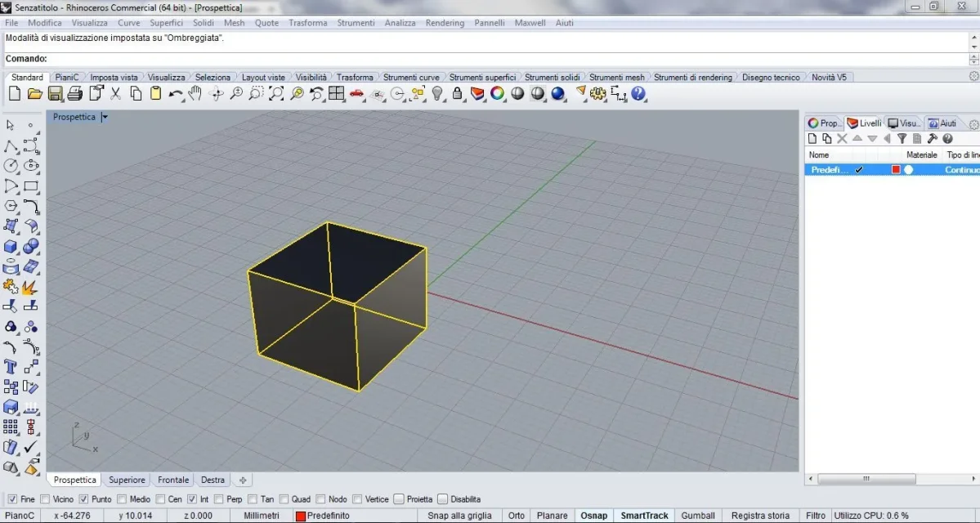This screenshot has width=980, height=523.
Task: Click the red color swatch of Predefinito layer
Action: tap(896, 170)
